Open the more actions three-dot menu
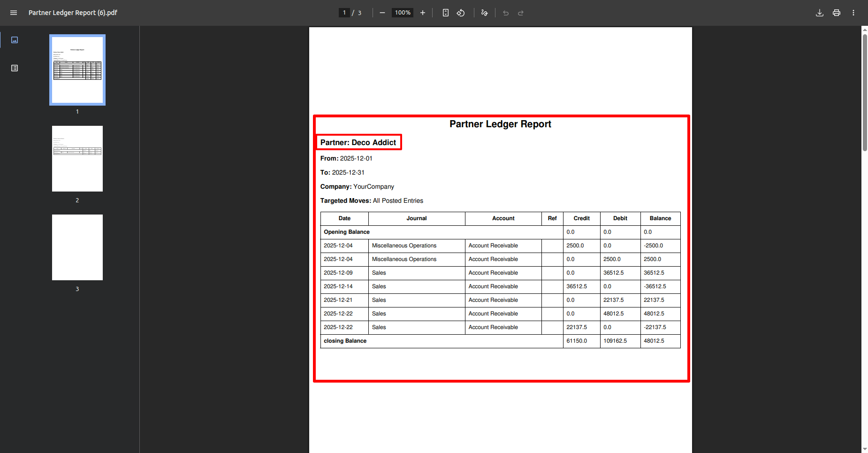Viewport: 868px width, 453px height. point(853,13)
